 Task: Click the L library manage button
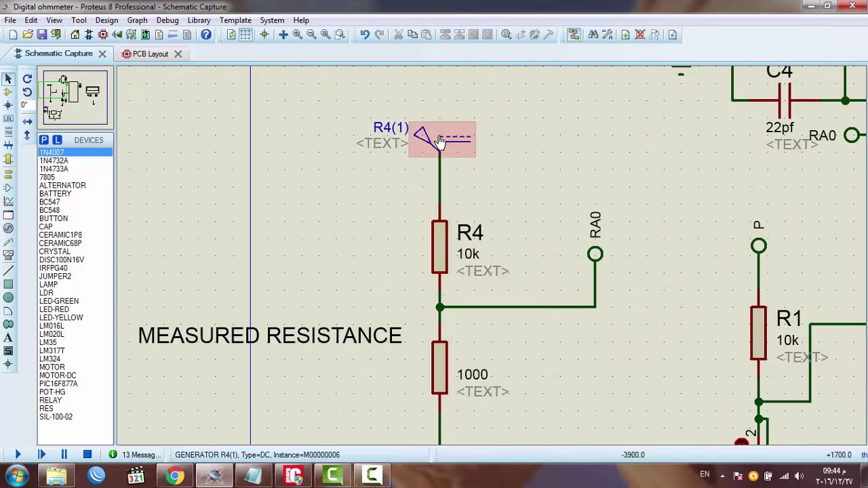point(57,140)
